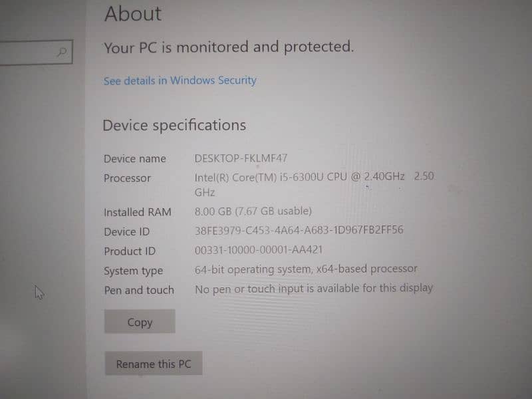Click the System type label
This screenshot has height=399, width=532.
click(x=133, y=271)
